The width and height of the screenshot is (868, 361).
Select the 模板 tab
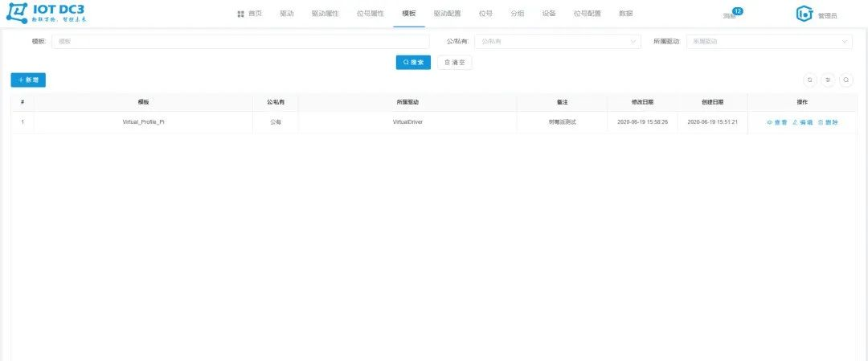409,14
